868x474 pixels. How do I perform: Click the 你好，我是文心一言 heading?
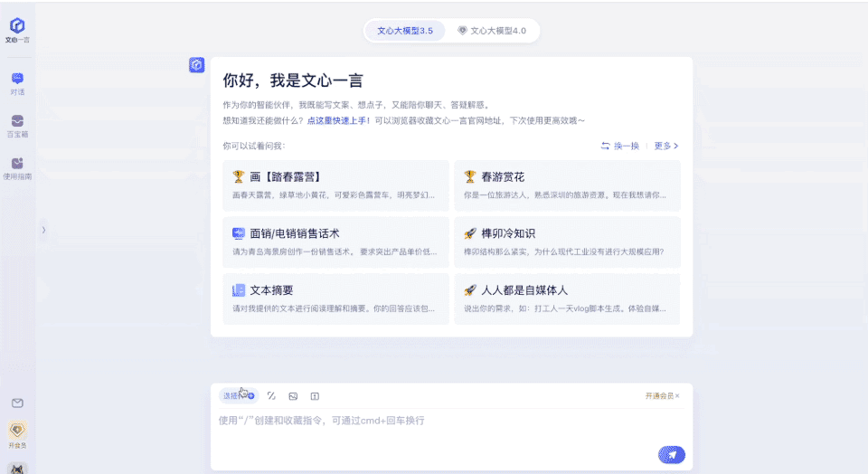[293, 81]
